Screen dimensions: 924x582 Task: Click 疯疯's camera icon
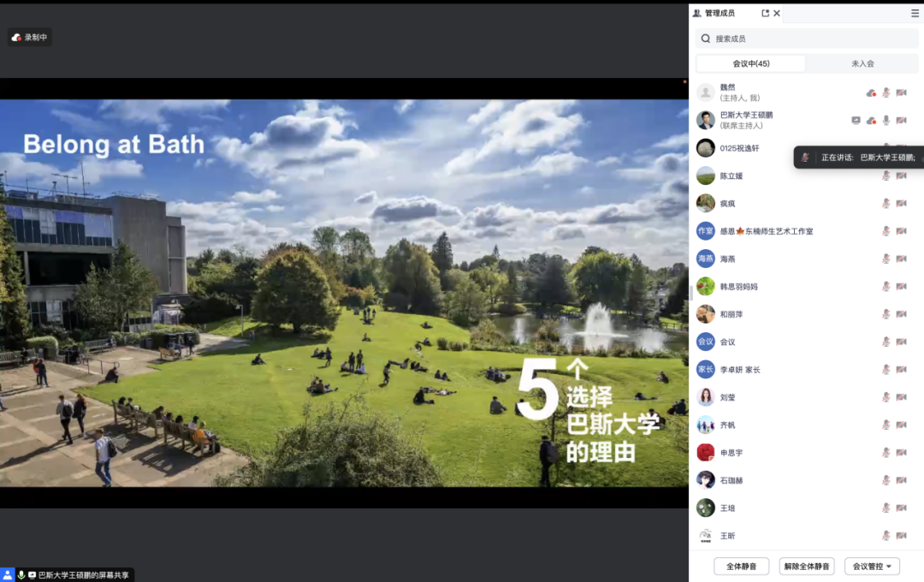tap(901, 204)
